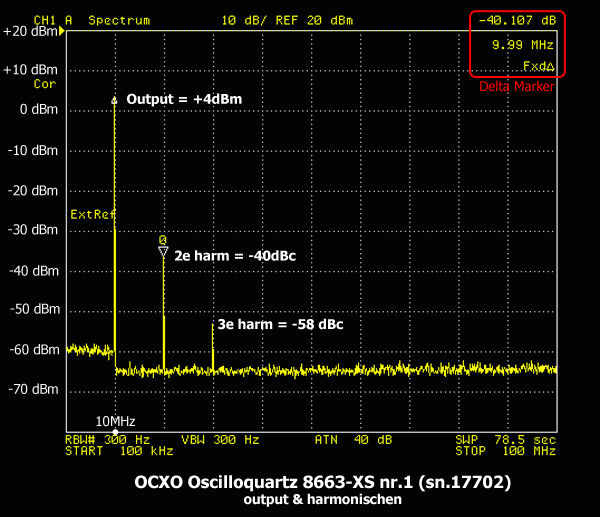Click the '+20 dBm' axis label
Screen dimensions: 600x517
30,31
